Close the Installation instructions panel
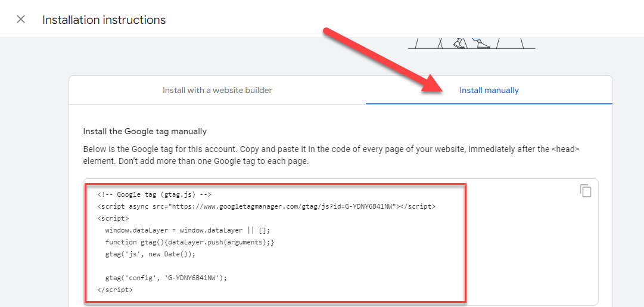 pos(20,19)
